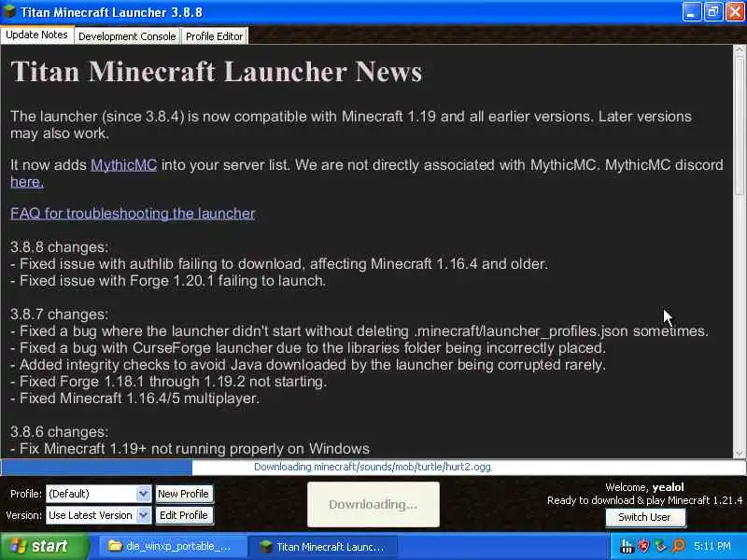
Task: Click 'Fixed Minecraft 1.16.4/5 multiplayer.' line
Action: 134,399
